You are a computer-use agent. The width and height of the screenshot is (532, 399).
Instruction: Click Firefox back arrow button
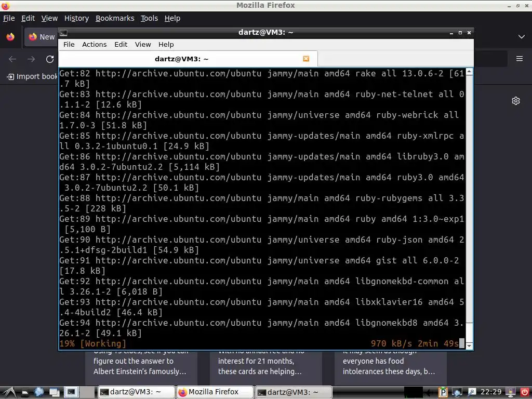tap(12, 59)
